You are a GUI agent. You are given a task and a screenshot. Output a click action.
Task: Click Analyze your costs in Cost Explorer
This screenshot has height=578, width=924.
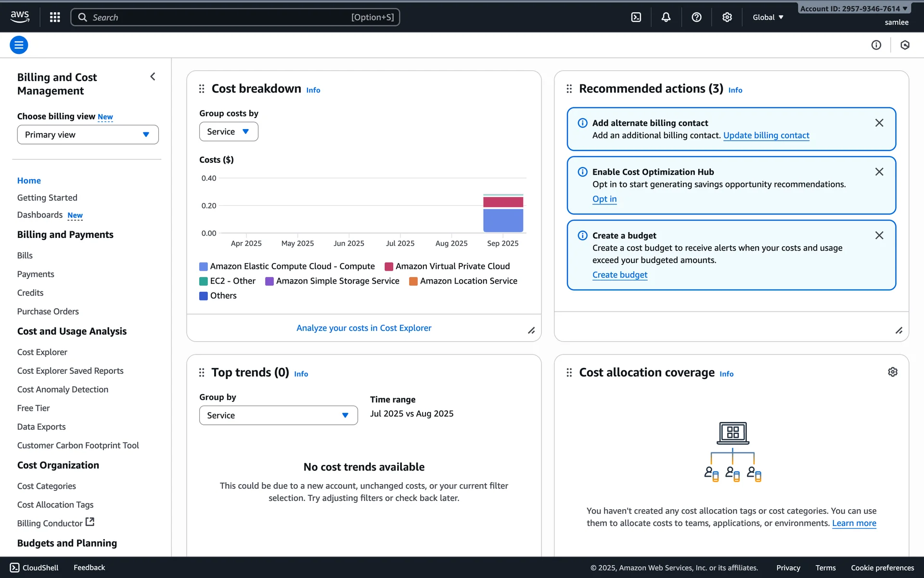coord(364,328)
